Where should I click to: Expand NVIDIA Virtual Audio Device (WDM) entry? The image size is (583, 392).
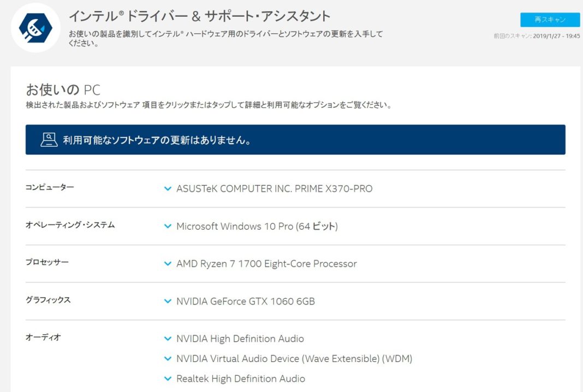pos(168,359)
